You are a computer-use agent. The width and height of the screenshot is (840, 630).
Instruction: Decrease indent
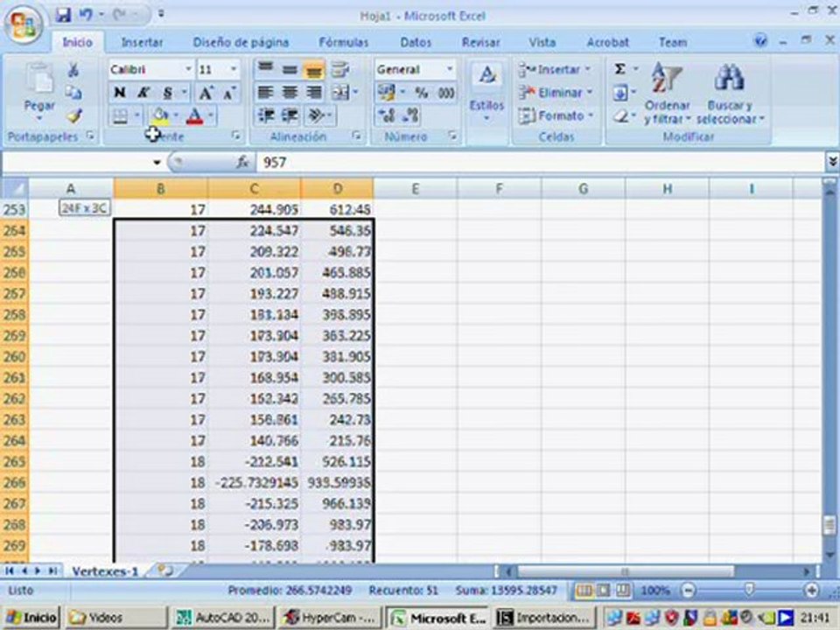pos(266,115)
